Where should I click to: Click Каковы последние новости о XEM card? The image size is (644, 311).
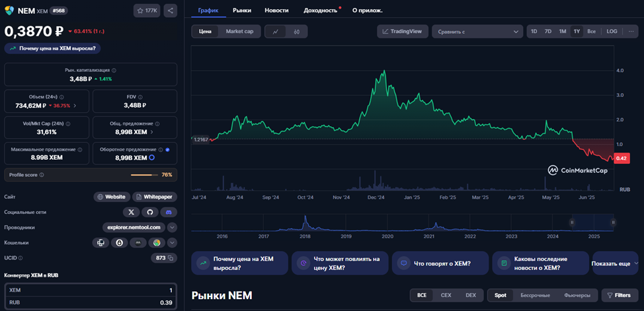click(540, 263)
